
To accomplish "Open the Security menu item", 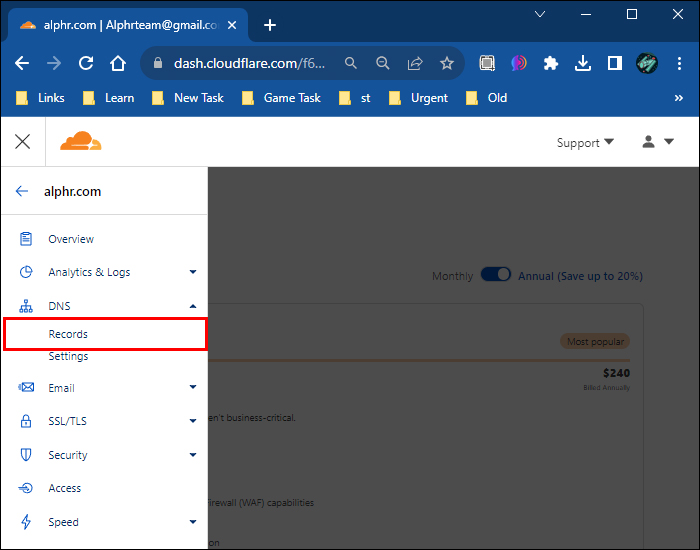I will (x=68, y=455).
